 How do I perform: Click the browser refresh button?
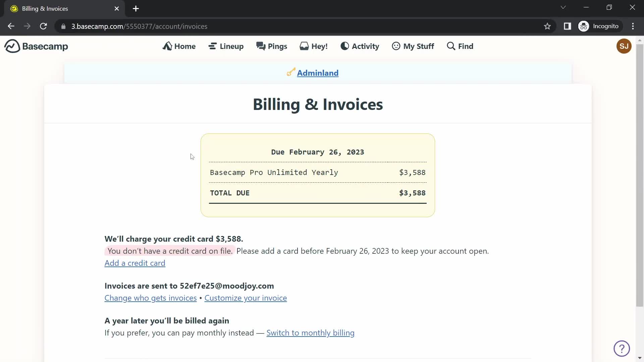pos(43,26)
